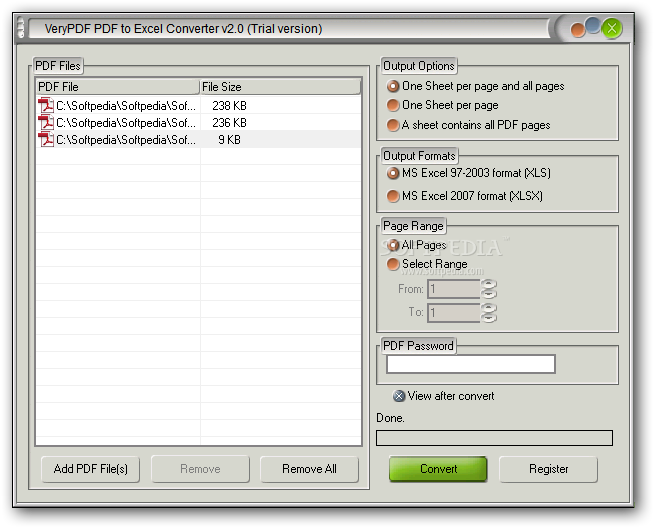The height and width of the screenshot is (528, 655).
Task: Click the orange circle button in title bar
Action: click(x=578, y=30)
